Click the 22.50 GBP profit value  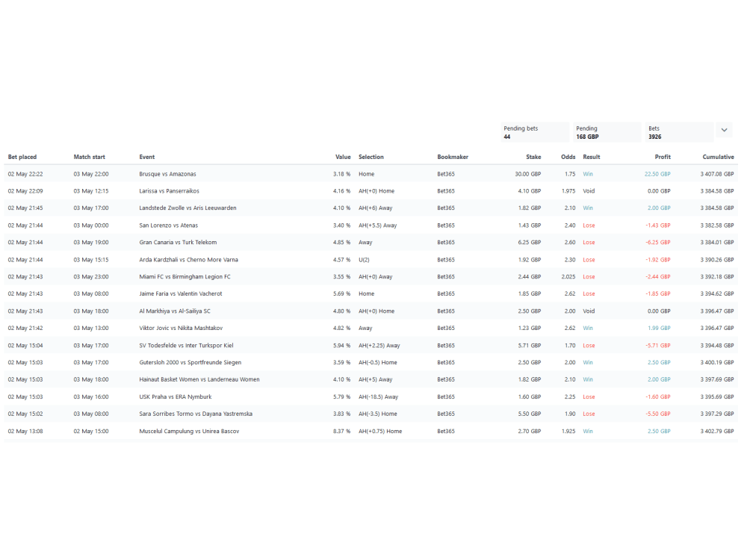point(657,174)
